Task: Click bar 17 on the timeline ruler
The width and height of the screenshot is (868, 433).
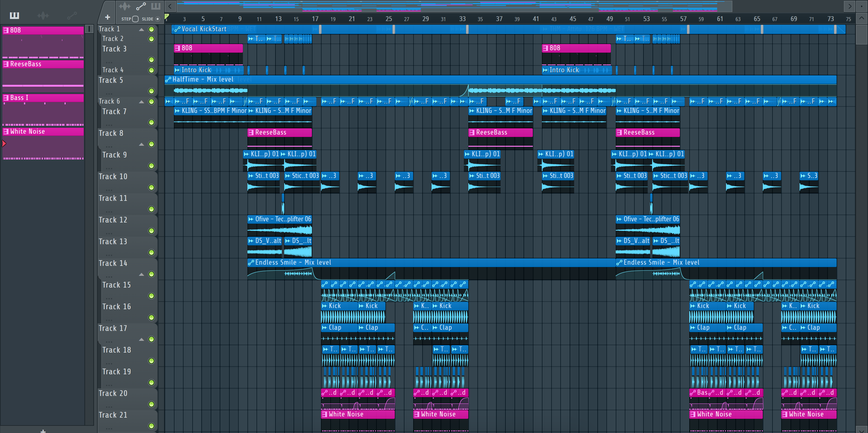Action: point(315,19)
